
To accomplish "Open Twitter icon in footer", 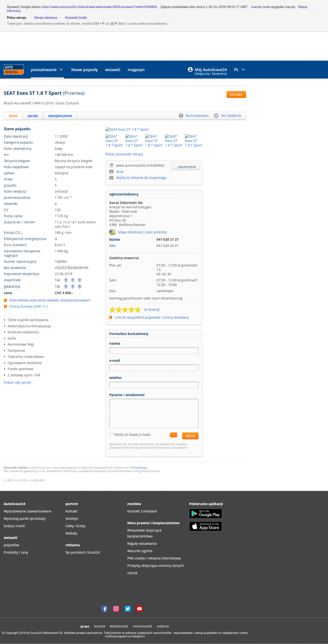I will 127,609.
